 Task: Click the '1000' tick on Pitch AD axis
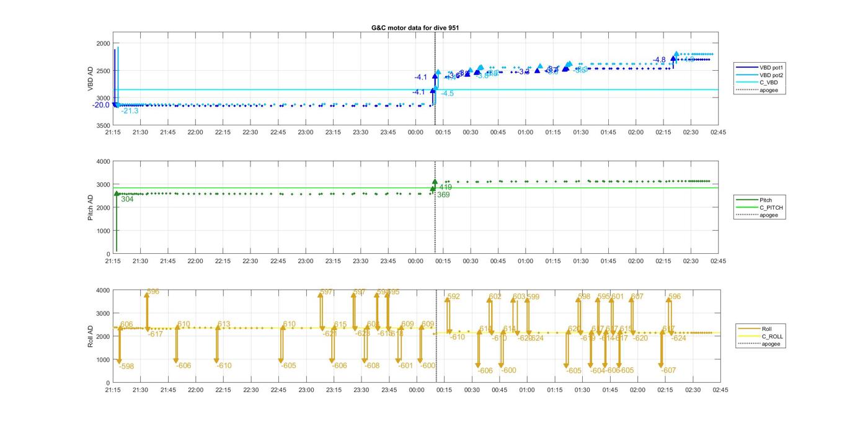[102, 231]
